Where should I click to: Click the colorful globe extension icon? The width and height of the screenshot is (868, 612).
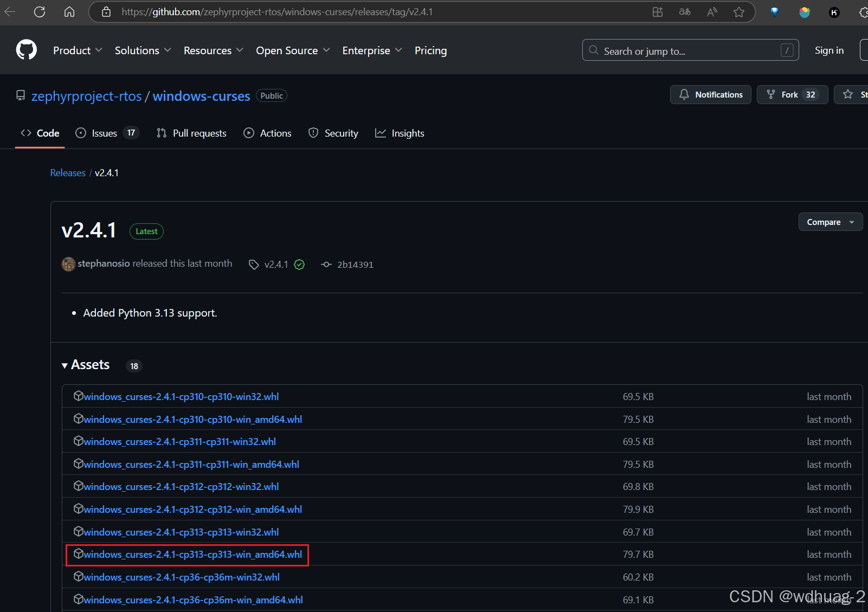click(805, 12)
